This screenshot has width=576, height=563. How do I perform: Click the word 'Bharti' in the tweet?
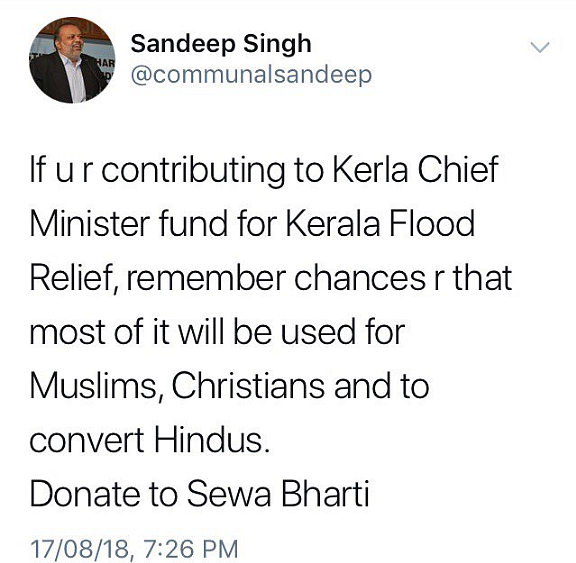coord(325,494)
